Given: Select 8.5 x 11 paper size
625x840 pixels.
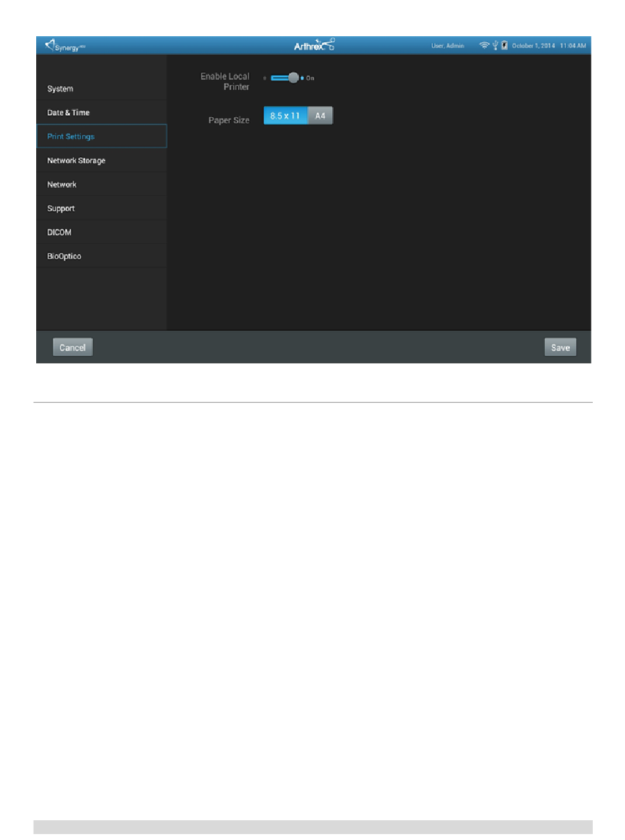Looking at the screenshot, I should click(x=286, y=116).
